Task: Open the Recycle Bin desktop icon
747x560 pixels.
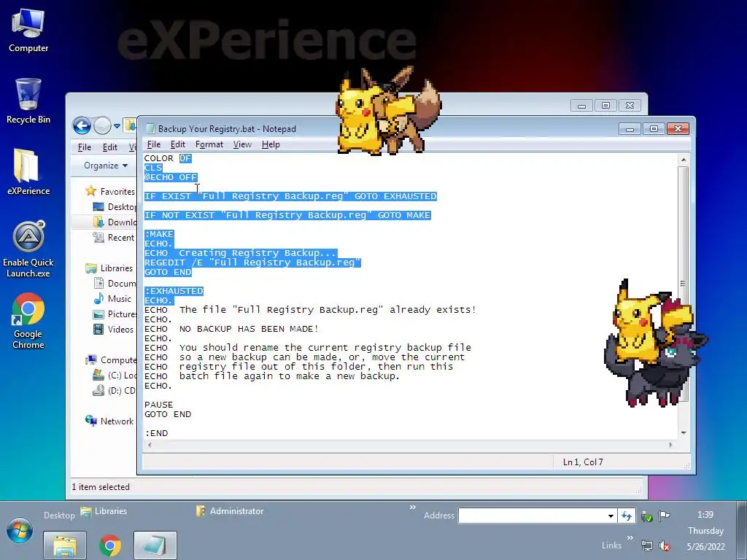Action: pos(28,101)
